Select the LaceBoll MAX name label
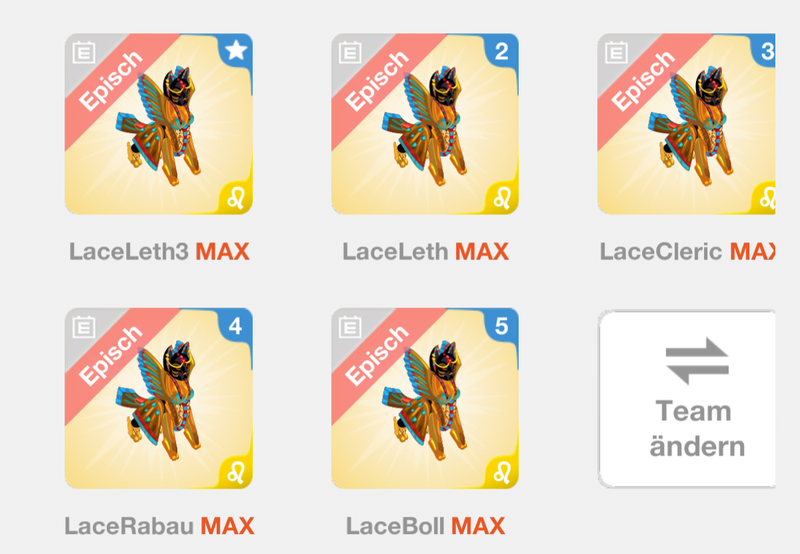This screenshot has height=554, width=800. pyautogui.click(x=426, y=526)
